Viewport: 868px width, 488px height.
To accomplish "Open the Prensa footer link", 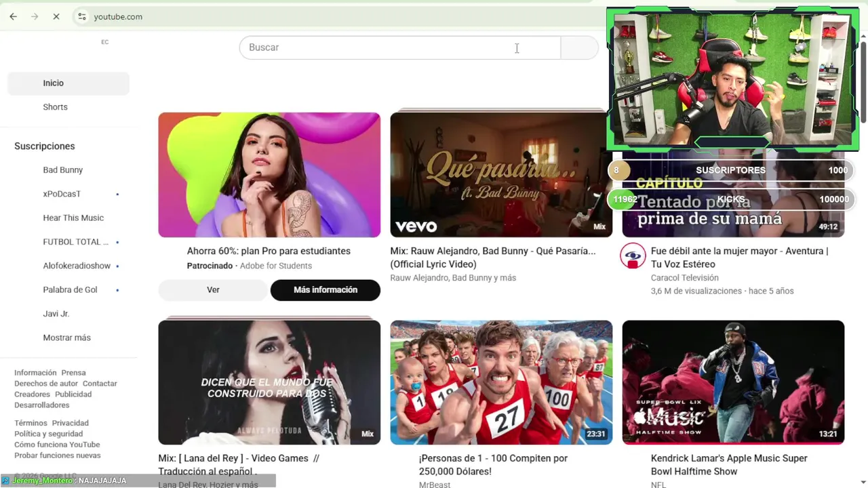I will pos(73,373).
